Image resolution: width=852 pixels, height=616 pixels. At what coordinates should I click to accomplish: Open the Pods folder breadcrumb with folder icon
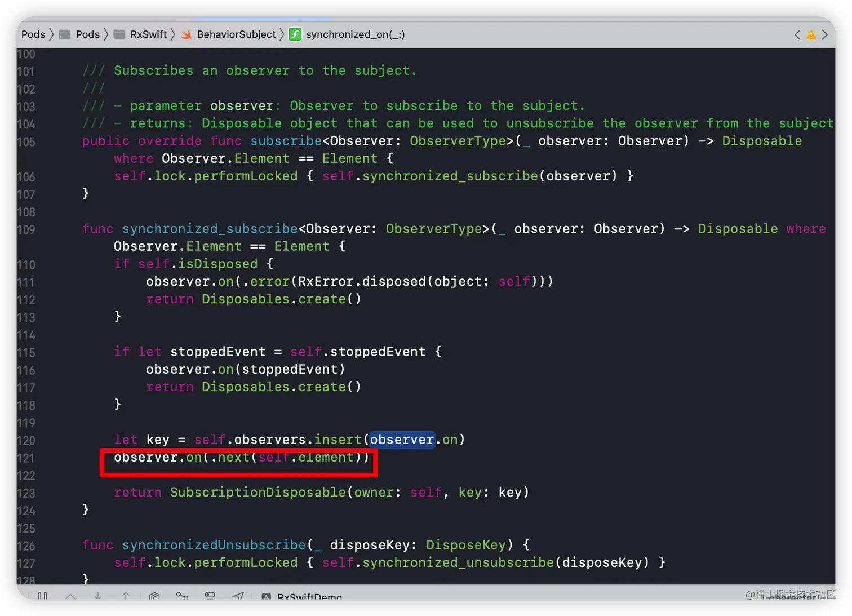pos(79,34)
